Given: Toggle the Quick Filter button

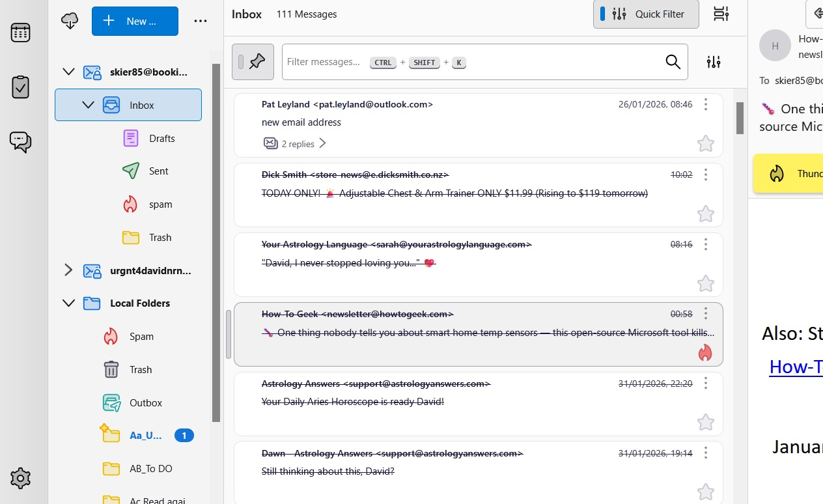Looking at the screenshot, I should (x=646, y=14).
